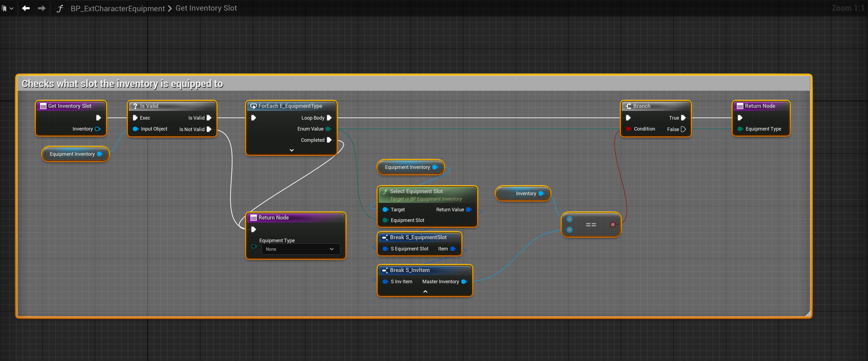Collapse the Break S_InvItem node chevron
The height and width of the screenshot is (361, 868).
coord(425,292)
